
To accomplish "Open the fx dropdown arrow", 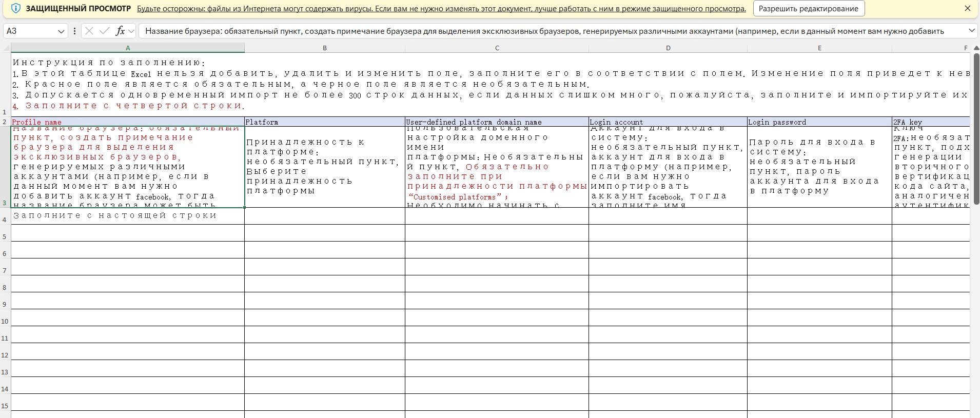I will pos(131,31).
